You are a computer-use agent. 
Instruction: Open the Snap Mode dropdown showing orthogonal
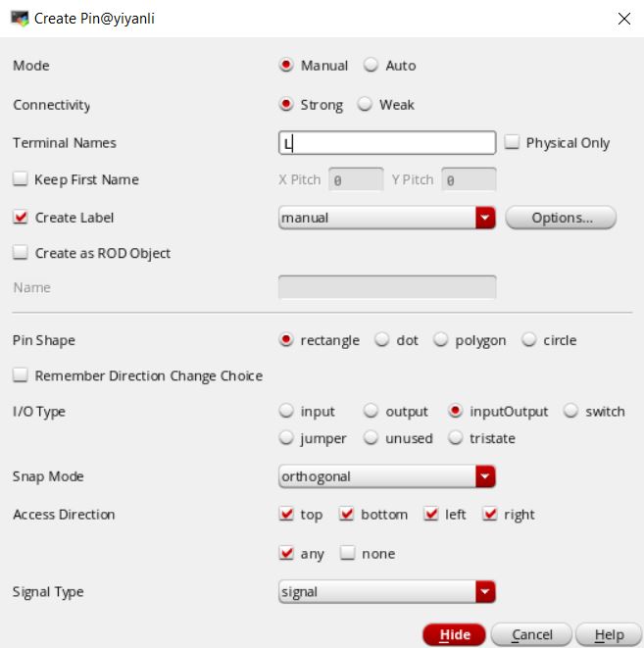[x=387, y=476]
